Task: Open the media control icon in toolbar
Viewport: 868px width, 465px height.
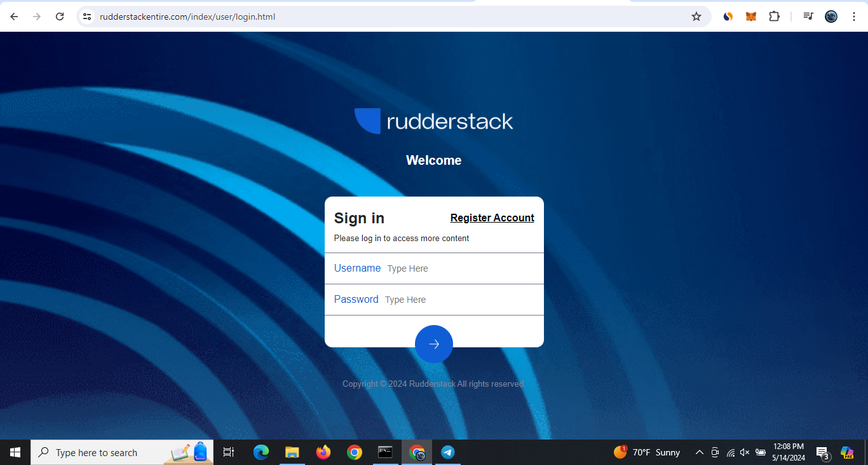Action: point(808,17)
